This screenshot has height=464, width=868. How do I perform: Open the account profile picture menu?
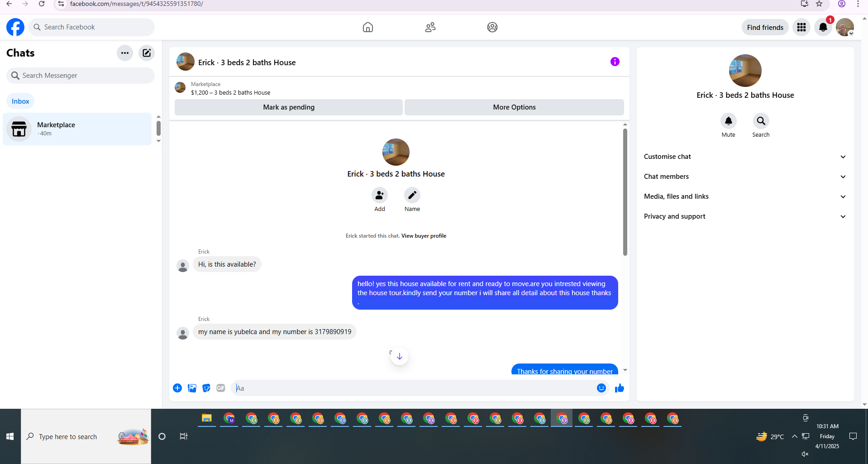point(845,27)
